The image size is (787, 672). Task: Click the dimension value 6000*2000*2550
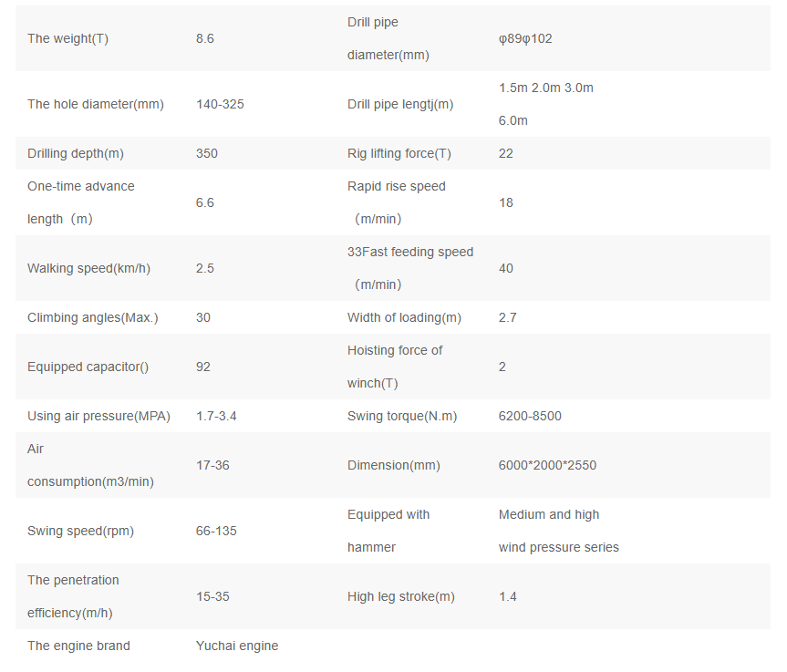pyautogui.click(x=547, y=465)
